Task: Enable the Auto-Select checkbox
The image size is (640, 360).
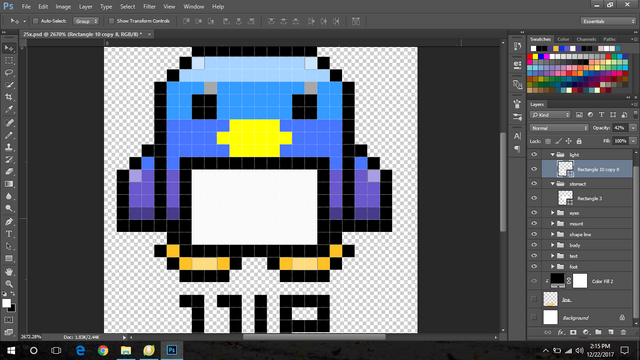Action: 36,21
